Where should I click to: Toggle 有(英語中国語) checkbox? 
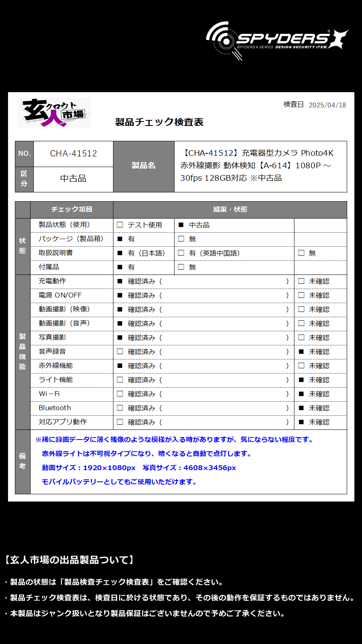[x=181, y=253]
